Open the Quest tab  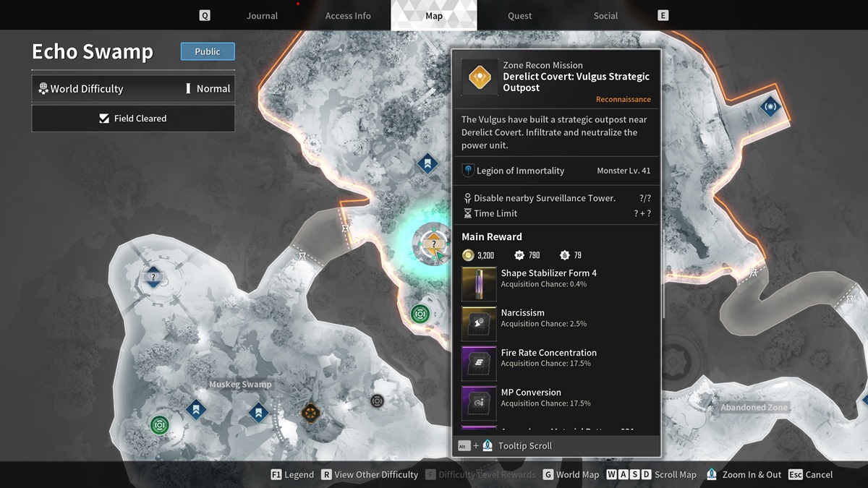pyautogui.click(x=519, y=16)
